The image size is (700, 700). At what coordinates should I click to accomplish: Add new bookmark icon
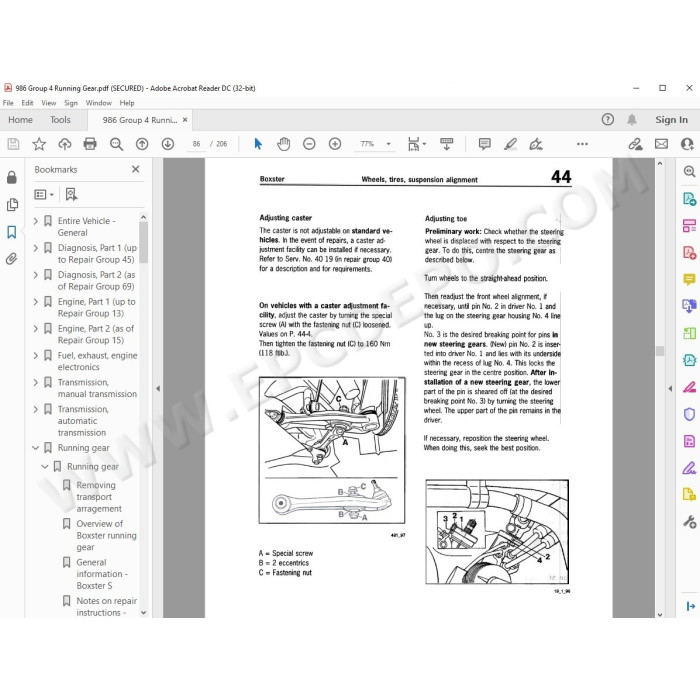click(x=71, y=194)
